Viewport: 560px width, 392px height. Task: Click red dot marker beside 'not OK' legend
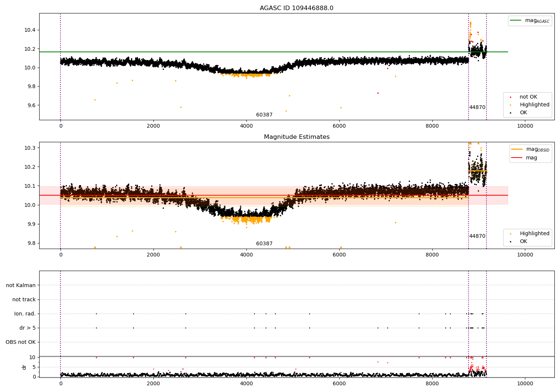click(510, 97)
